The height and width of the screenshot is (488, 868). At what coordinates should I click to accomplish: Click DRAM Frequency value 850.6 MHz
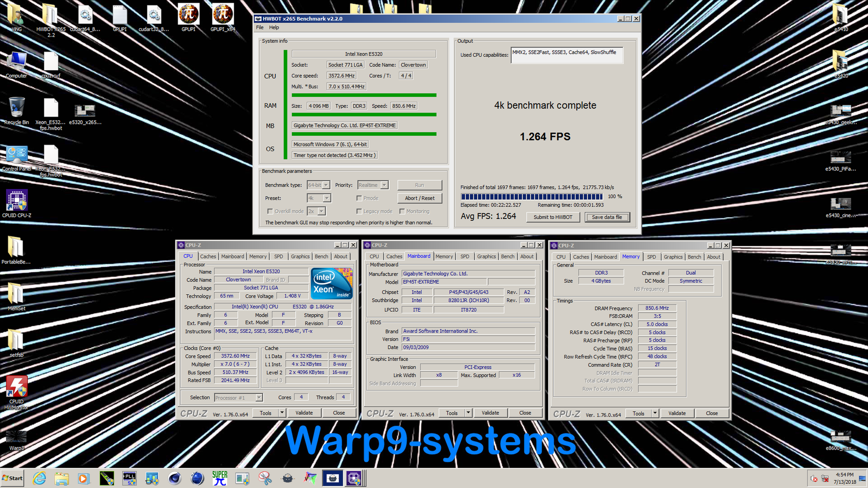click(x=657, y=308)
